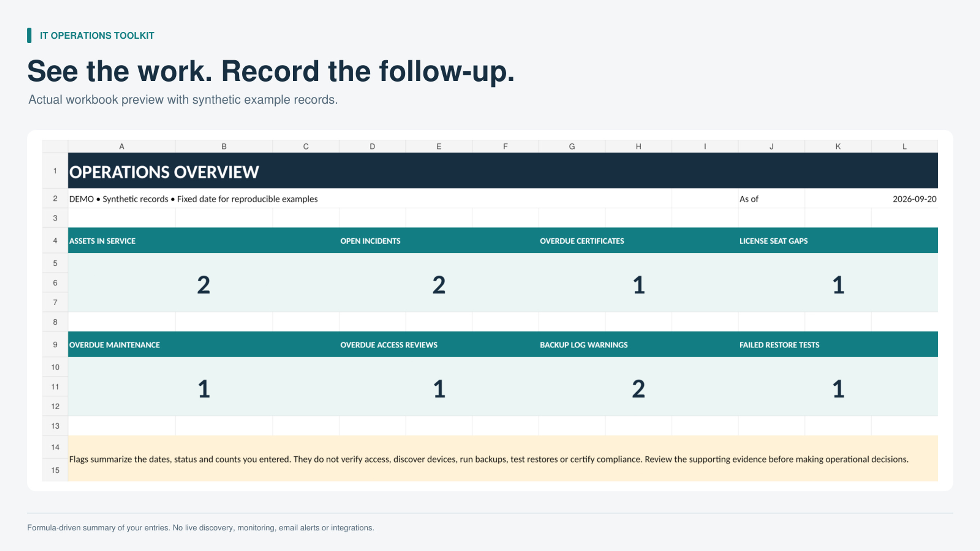Select row header 9
Image resolution: width=980 pixels, height=551 pixels.
[55, 344]
